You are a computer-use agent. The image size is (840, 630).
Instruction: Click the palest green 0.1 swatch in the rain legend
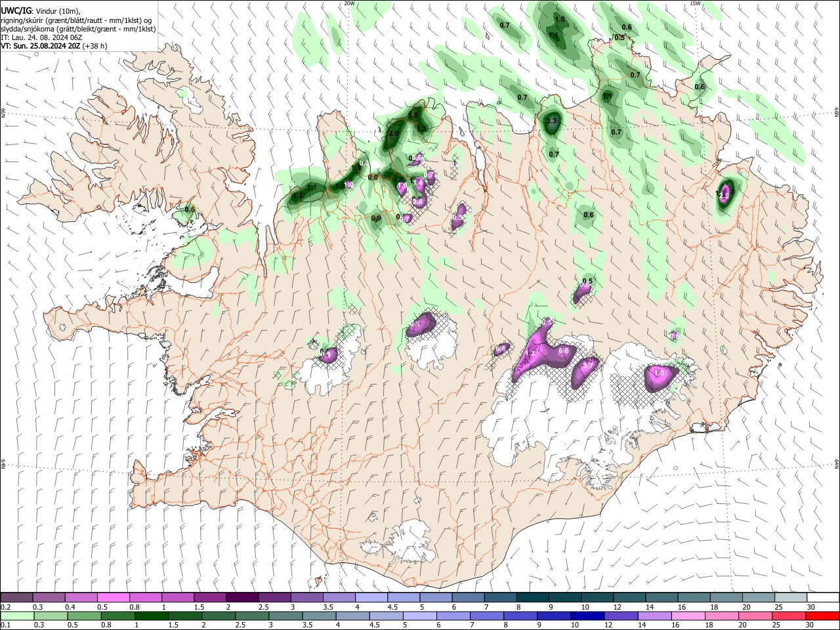point(16,616)
